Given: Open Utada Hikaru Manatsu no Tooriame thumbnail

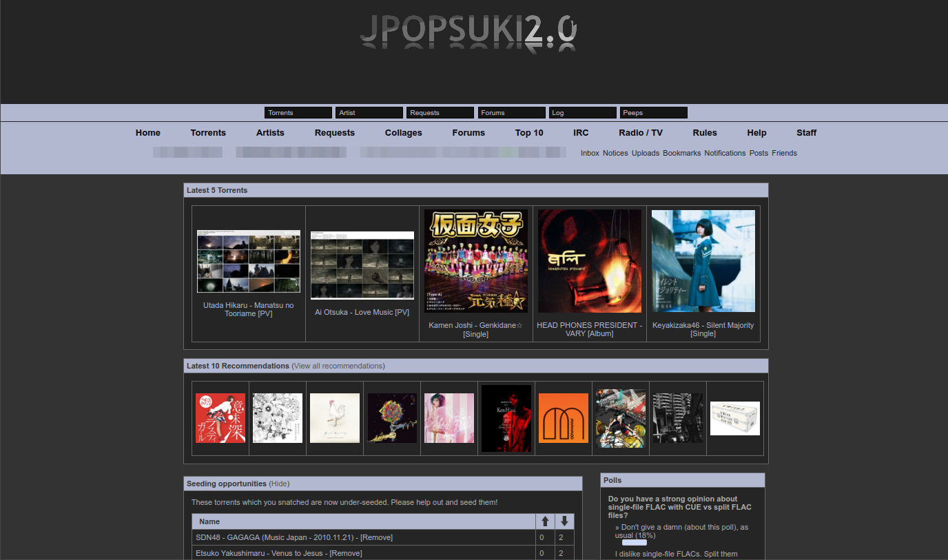Looking at the screenshot, I should click(249, 262).
